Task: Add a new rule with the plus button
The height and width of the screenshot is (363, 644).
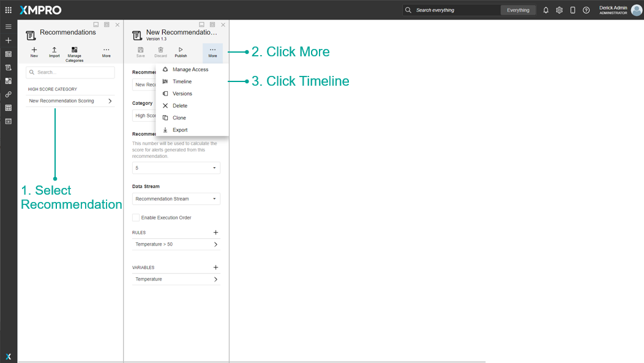Action: [x=215, y=232]
